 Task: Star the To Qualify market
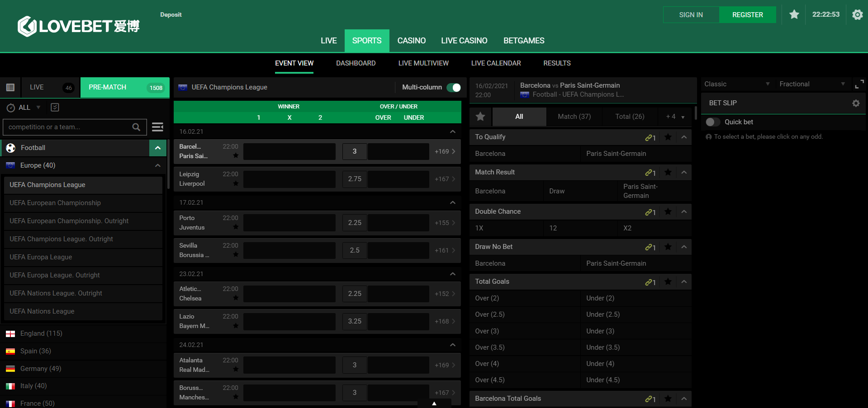tap(668, 137)
